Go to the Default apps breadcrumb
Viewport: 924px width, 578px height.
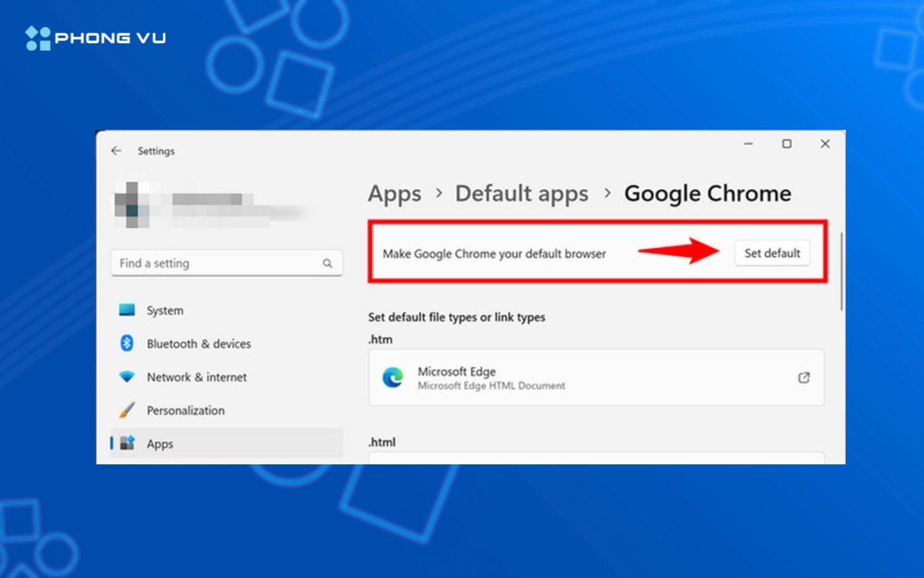[522, 193]
